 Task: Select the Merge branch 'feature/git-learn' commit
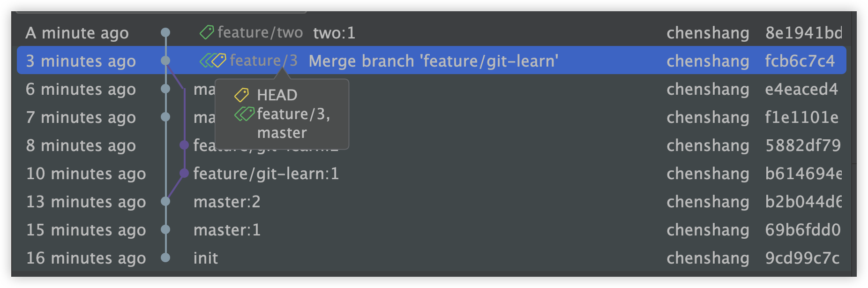pos(433,61)
